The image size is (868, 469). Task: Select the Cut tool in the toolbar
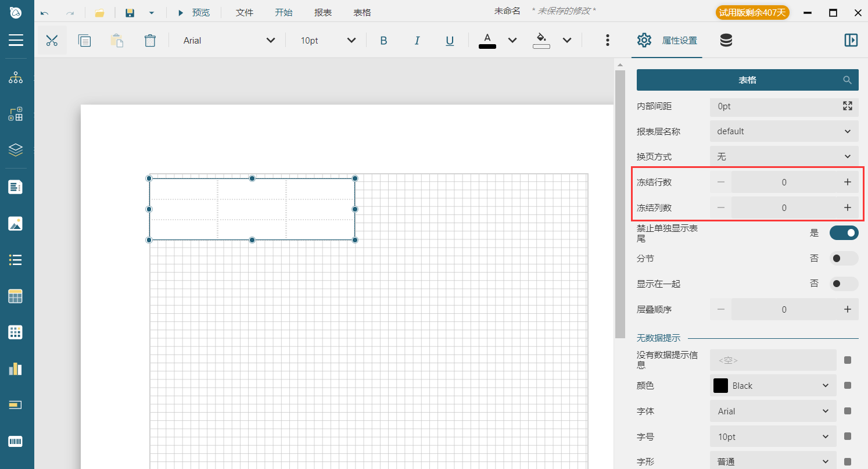[x=52, y=40]
